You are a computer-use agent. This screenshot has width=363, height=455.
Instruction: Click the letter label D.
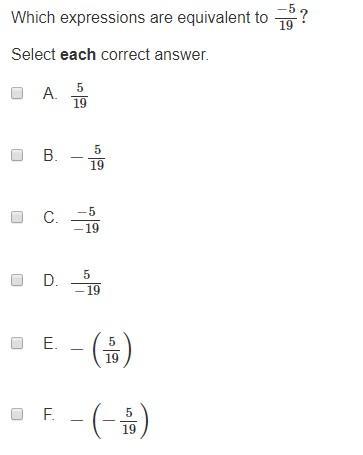pos(50,280)
